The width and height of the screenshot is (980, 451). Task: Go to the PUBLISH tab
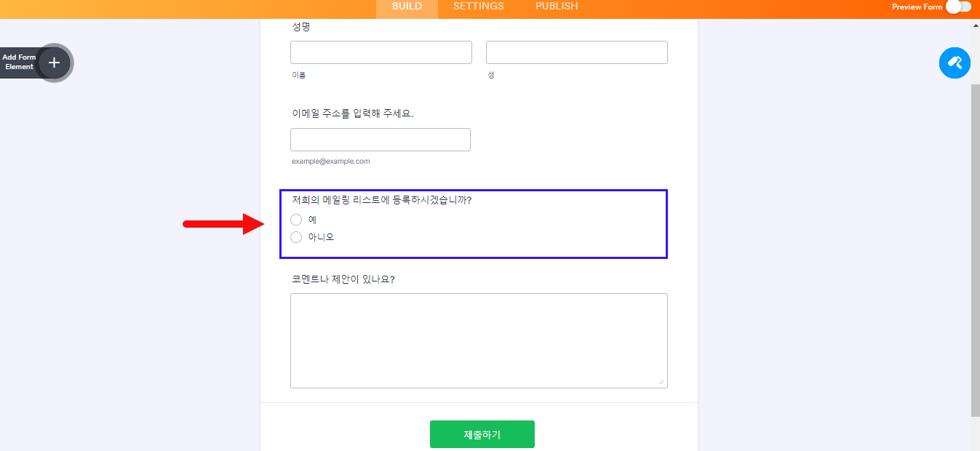557,7
